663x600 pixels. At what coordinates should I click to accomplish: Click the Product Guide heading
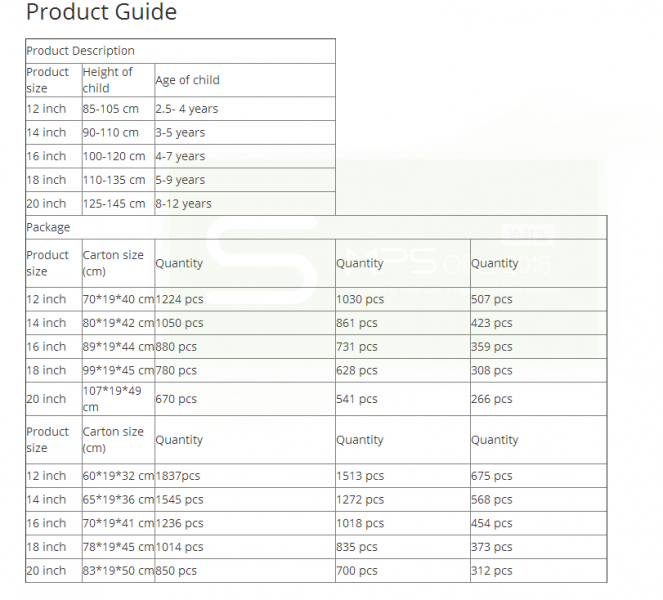coord(101,13)
